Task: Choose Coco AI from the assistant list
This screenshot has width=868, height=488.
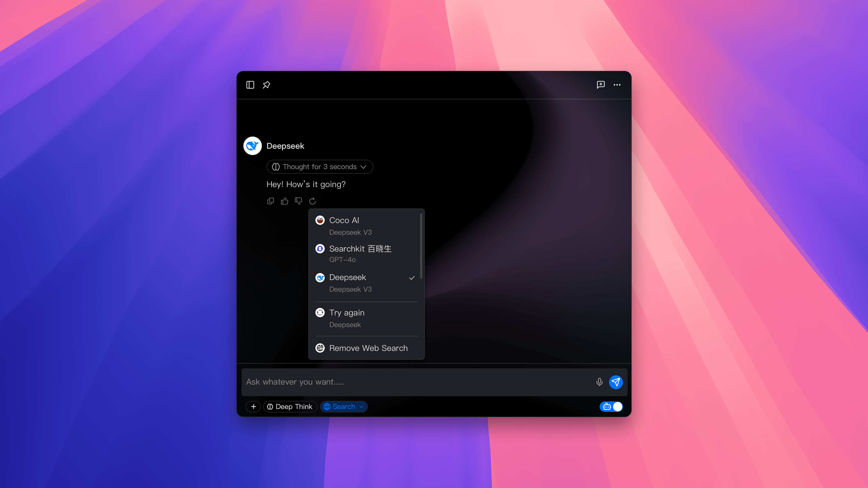Action: point(366,226)
